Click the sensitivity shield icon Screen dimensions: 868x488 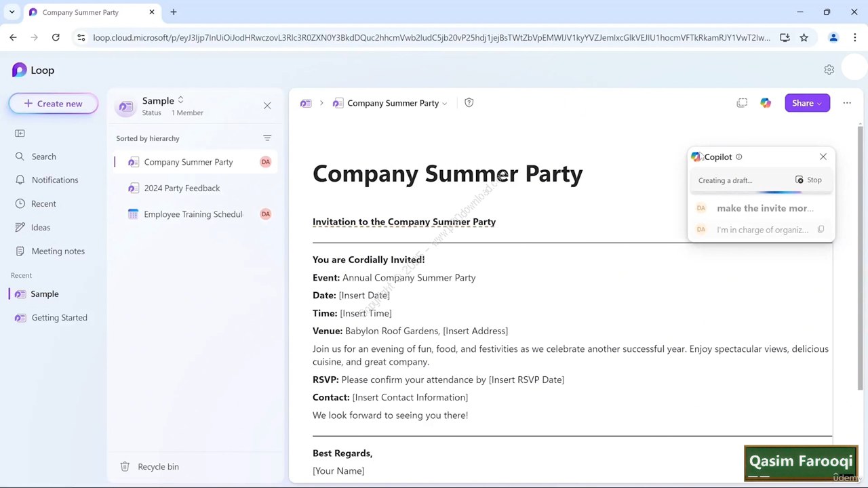tap(469, 103)
